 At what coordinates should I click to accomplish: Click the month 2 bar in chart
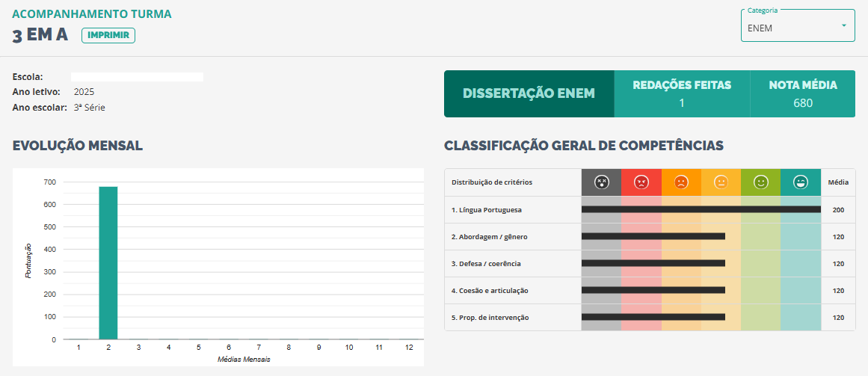click(x=108, y=263)
